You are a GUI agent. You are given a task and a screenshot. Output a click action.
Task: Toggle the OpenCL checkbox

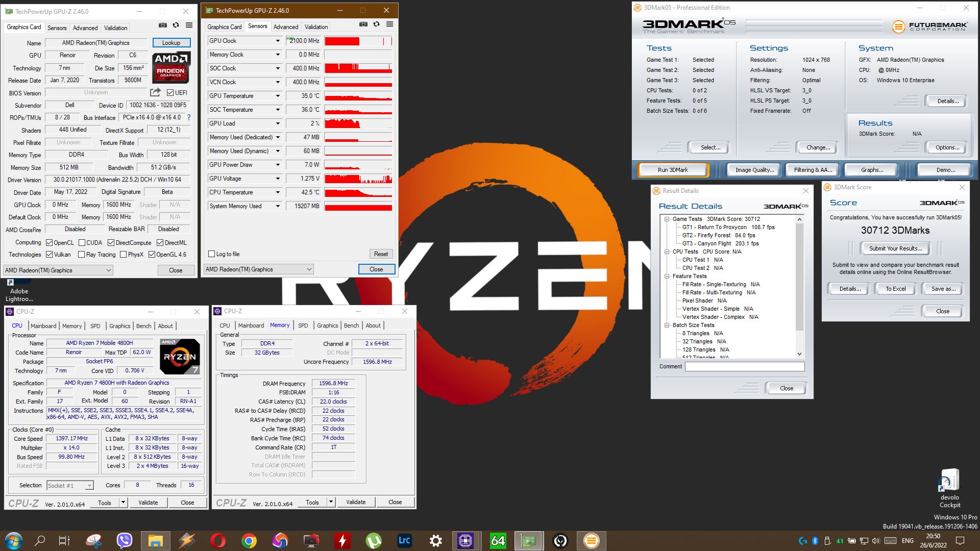pyautogui.click(x=50, y=243)
